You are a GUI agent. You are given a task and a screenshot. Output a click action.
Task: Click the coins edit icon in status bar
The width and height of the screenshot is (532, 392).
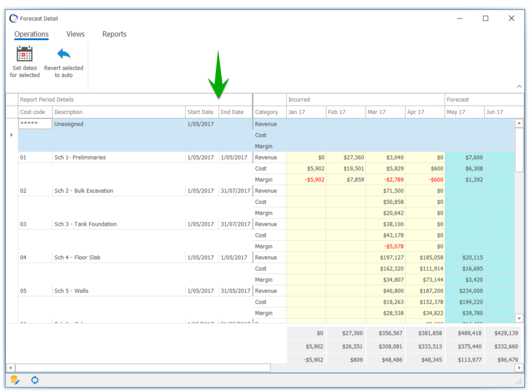click(15, 380)
